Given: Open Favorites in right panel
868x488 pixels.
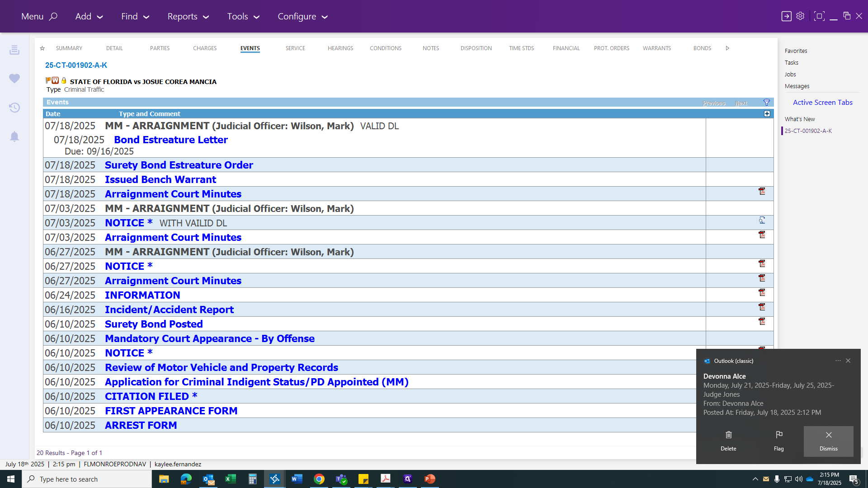Looking at the screenshot, I should [x=796, y=51].
